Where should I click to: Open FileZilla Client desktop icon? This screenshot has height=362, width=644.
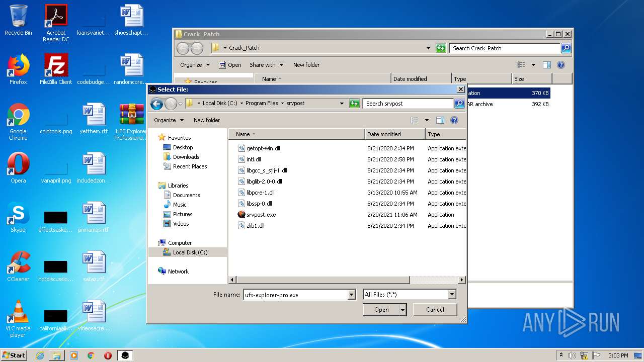[56, 69]
